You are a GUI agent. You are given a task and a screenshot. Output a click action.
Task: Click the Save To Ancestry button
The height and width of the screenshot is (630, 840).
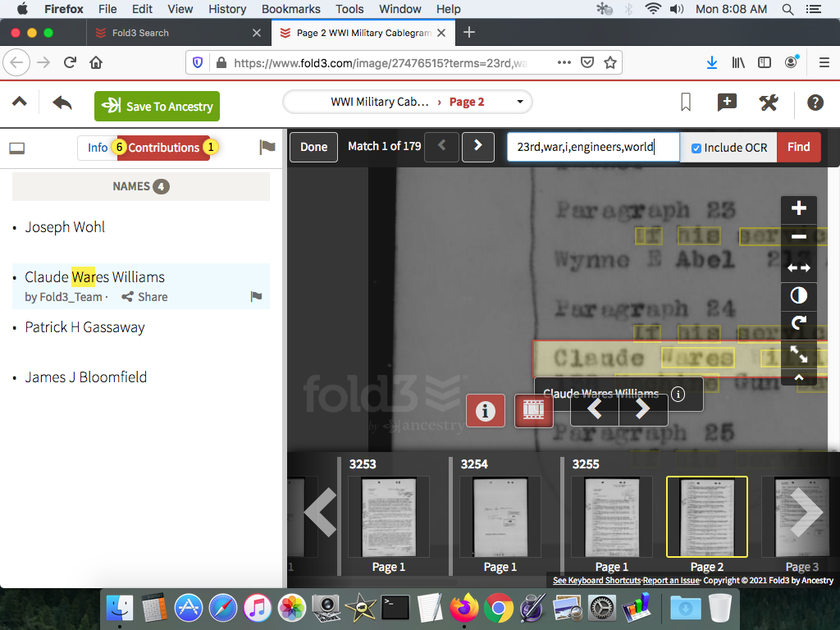[157, 106]
